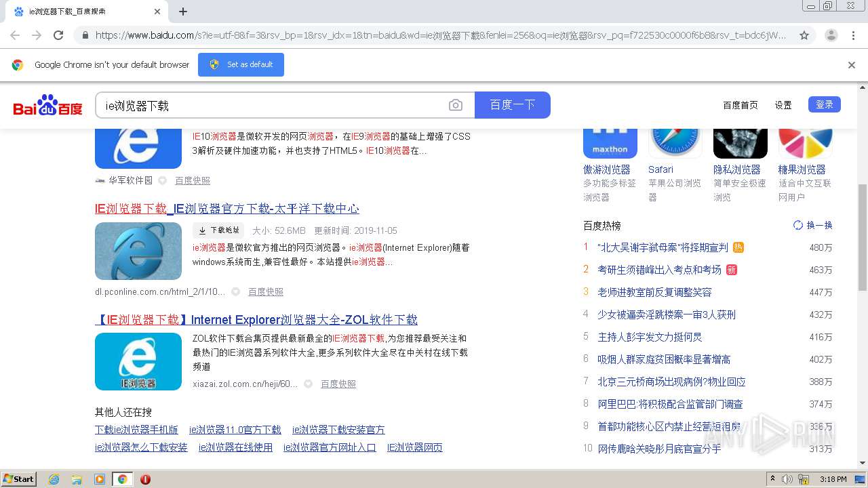Open hot topic 老师进教室前反复调整笑容

tap(654, 292)
